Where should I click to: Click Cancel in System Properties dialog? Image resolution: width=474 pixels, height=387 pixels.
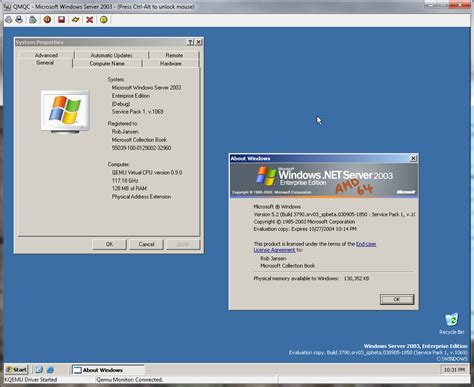146,244
